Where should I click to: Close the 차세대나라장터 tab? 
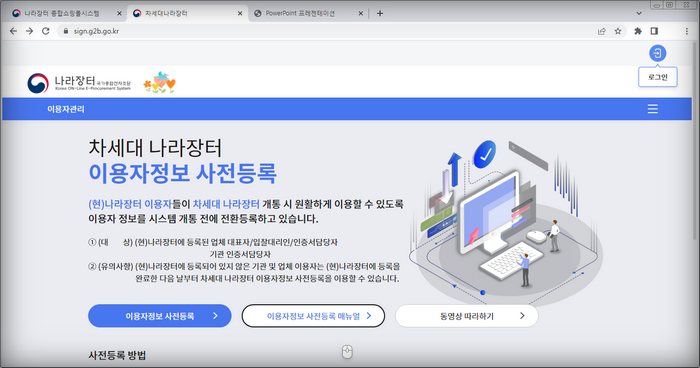[x=240, y=13]
